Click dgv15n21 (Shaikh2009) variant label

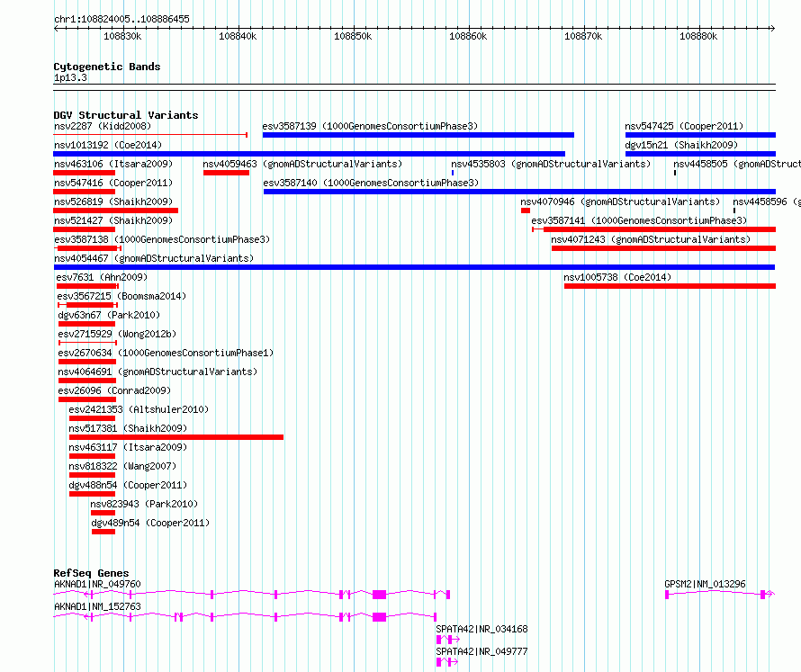[x=681, y=145]
